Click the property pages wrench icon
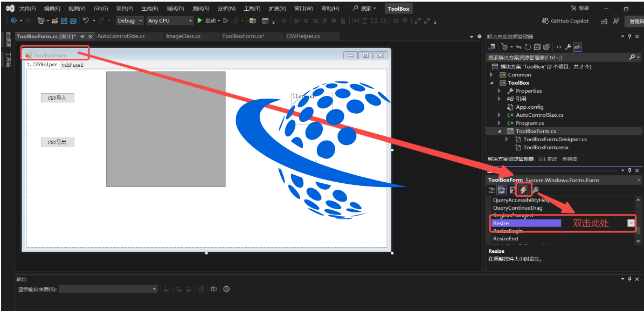Image resolution: width=644 pixels, height=311 pixels. point(536,190)
